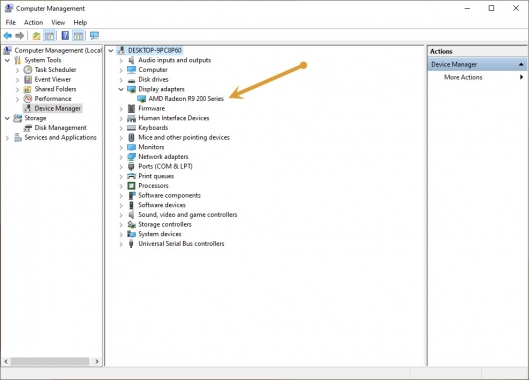Collapse the System Tools node
529x380 pixels.
pyautogui.click(x=7, y=60)
